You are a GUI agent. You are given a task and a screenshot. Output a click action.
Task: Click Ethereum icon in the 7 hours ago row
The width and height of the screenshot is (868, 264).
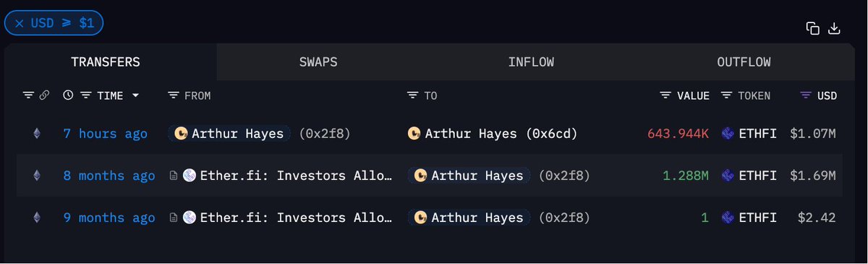pos(36,133)
